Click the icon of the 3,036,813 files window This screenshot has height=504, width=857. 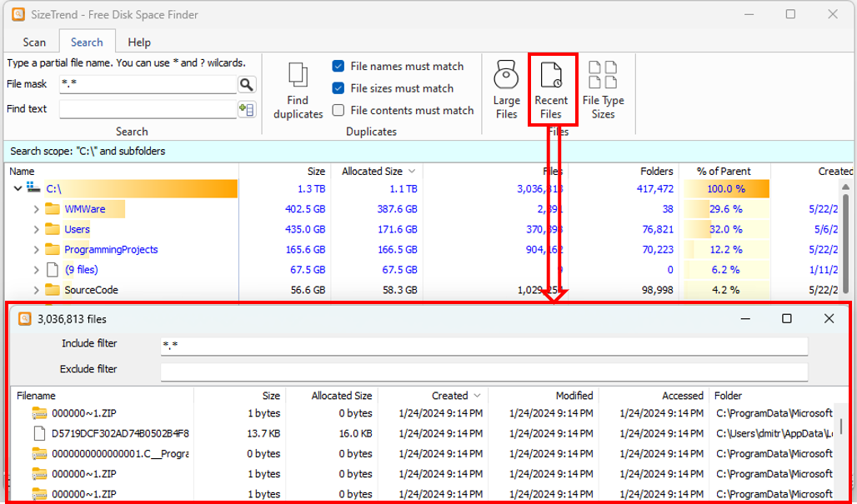(25, 319)
